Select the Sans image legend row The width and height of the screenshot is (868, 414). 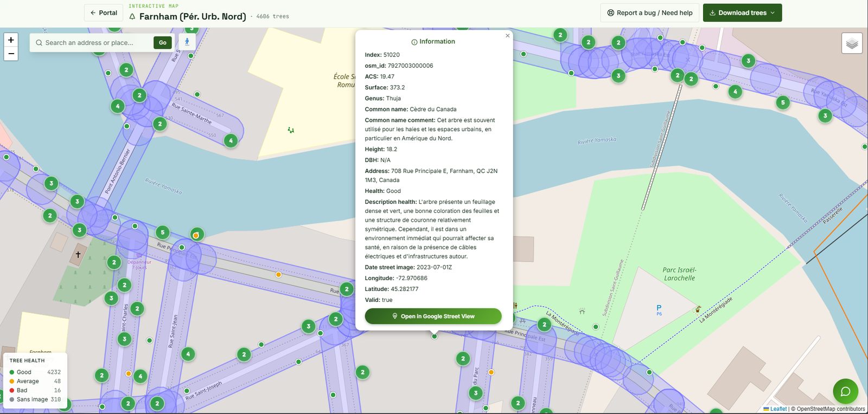(35, 399)
